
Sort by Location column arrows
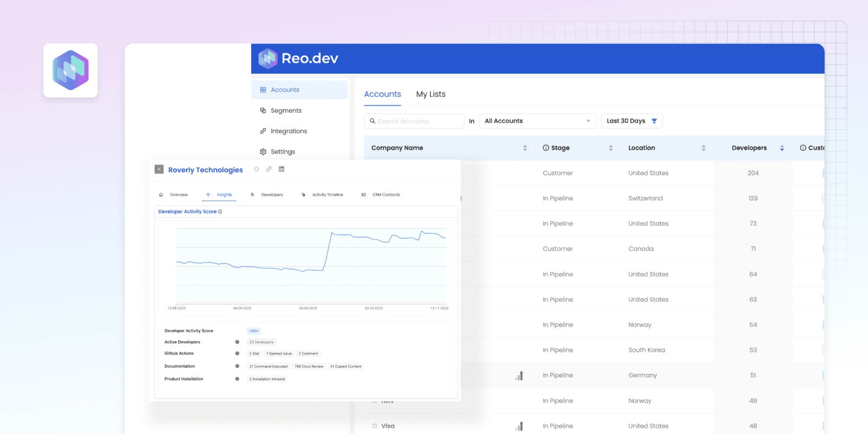click(704, 148)
